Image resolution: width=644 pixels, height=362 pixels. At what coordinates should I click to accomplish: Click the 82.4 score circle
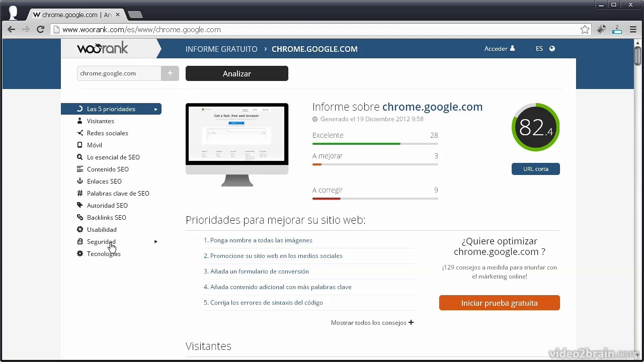tap(535, 127)
